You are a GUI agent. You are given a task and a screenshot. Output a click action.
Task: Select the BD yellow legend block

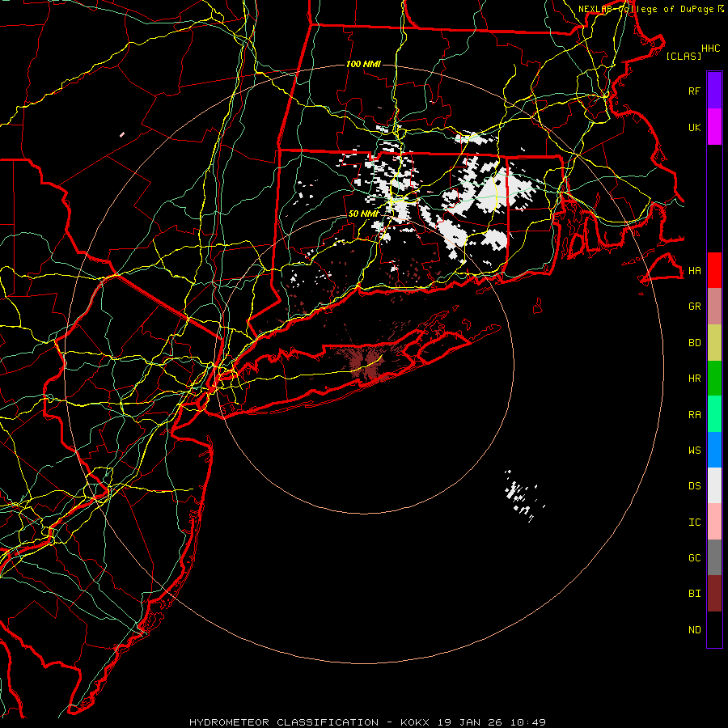coord(714,342)
